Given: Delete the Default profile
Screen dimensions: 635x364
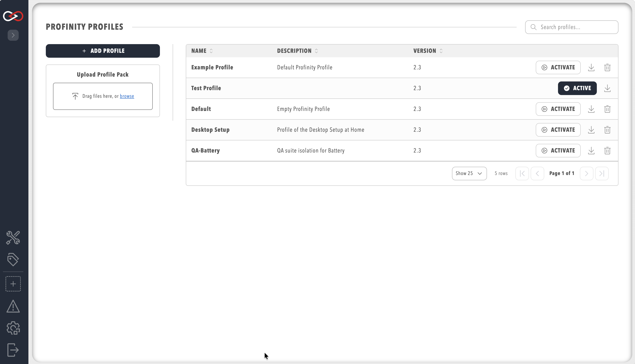Looking at the screenshot, I should (x=607, y=109).
